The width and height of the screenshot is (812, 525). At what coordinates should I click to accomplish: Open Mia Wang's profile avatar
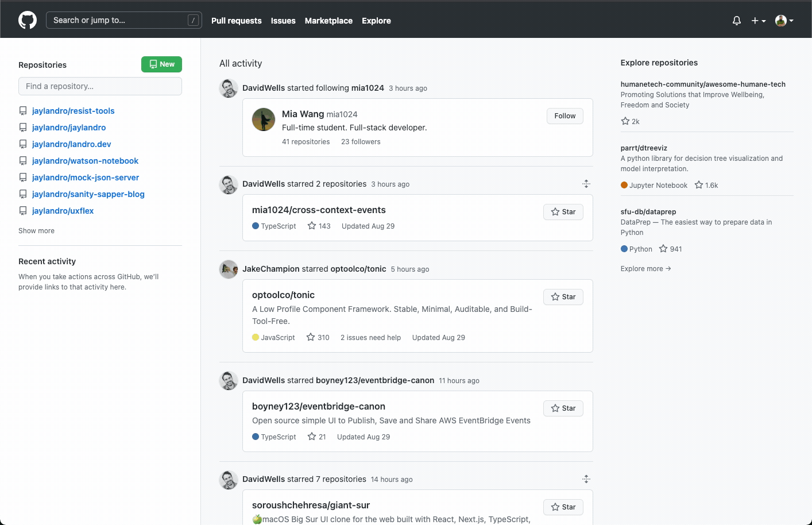[x=264, y=119]
